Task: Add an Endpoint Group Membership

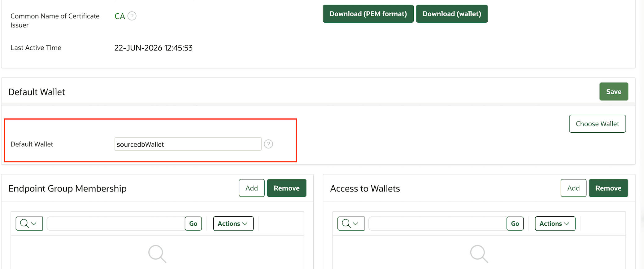Action: click(x=252, y=188)
